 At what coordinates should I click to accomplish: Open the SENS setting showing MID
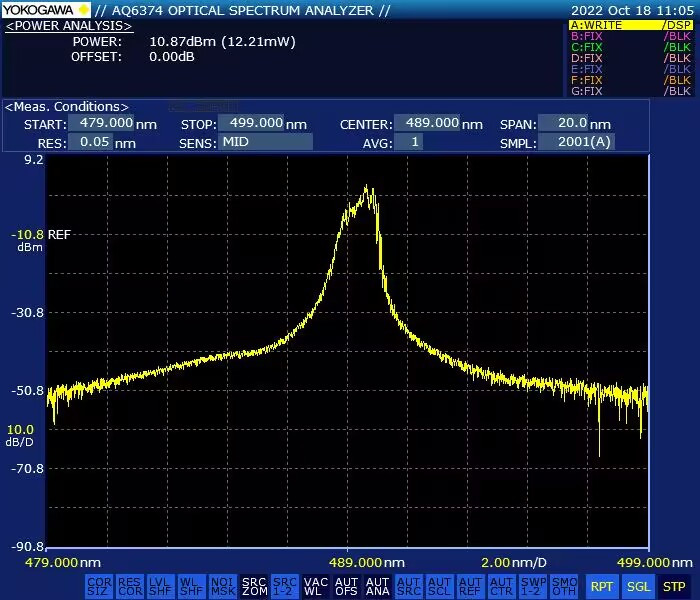pyautogui.click(x=265, y=142)
